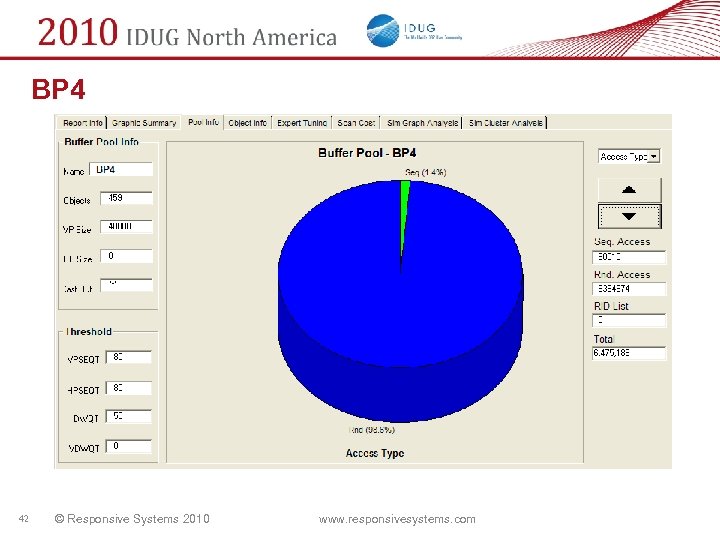
Task: Switch to the Graphic Summary tab
Action: click(x=144, y=123)
